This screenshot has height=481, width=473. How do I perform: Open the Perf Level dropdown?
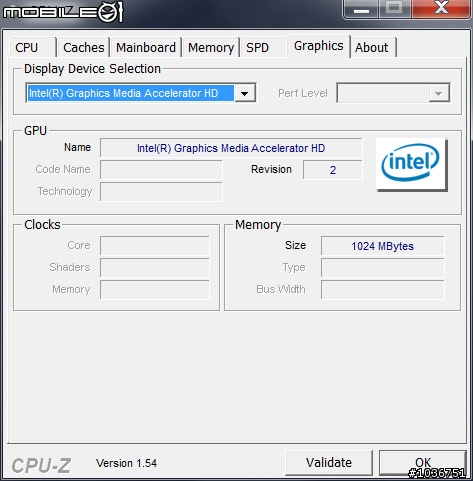(393, 93)
